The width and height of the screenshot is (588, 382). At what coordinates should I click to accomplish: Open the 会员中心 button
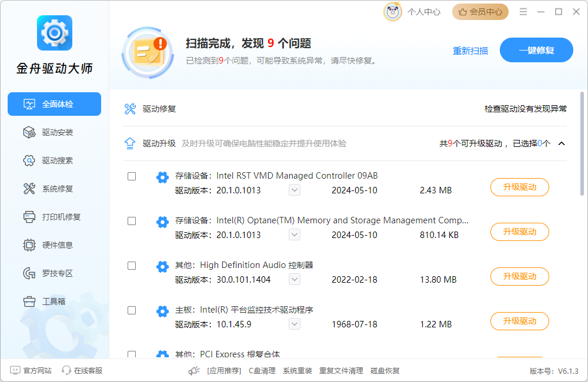pos(480,12)
